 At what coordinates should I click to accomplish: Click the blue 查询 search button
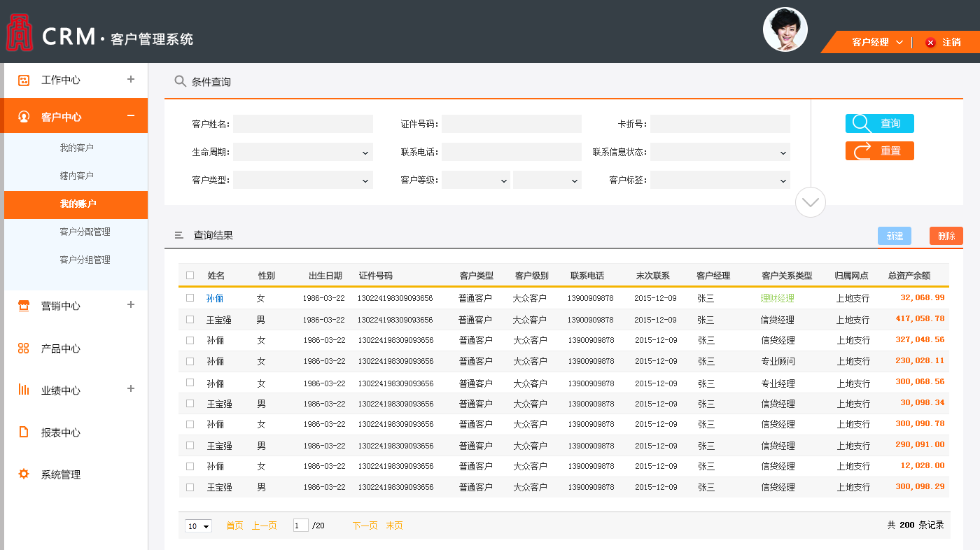pyautogui.click(x=879, y=123)
